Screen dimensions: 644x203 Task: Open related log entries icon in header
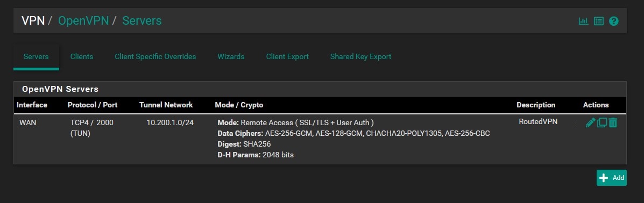pyautogui.click(x=599, y=21)
